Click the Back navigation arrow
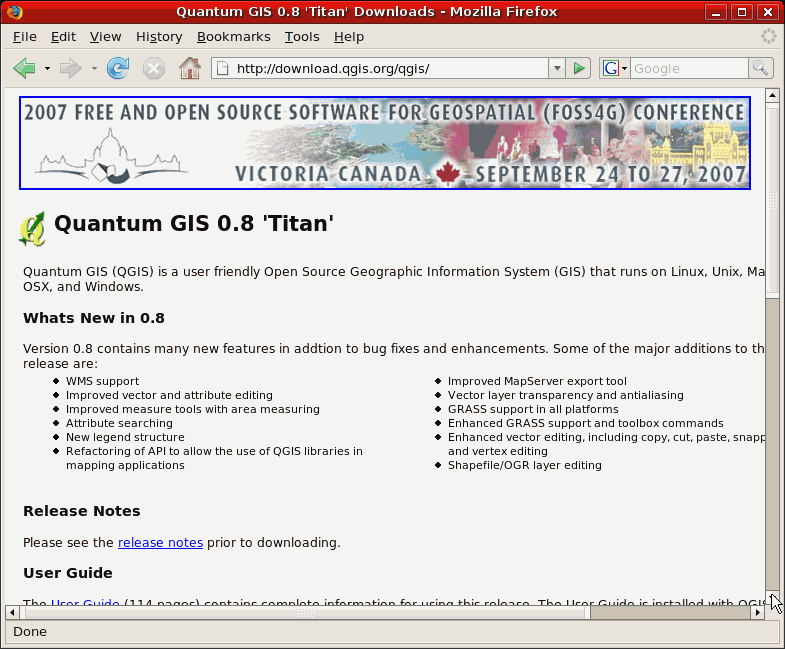 pos(24,68)
